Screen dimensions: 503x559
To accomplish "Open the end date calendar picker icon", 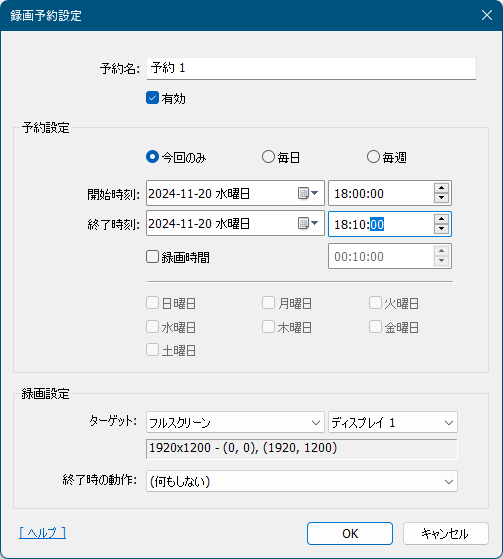I will 308,224.
